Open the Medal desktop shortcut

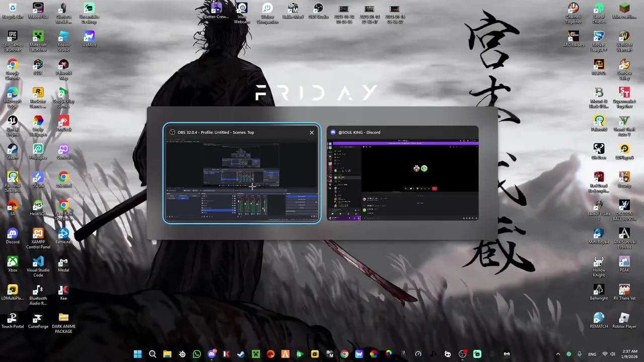tap(63, 265)
